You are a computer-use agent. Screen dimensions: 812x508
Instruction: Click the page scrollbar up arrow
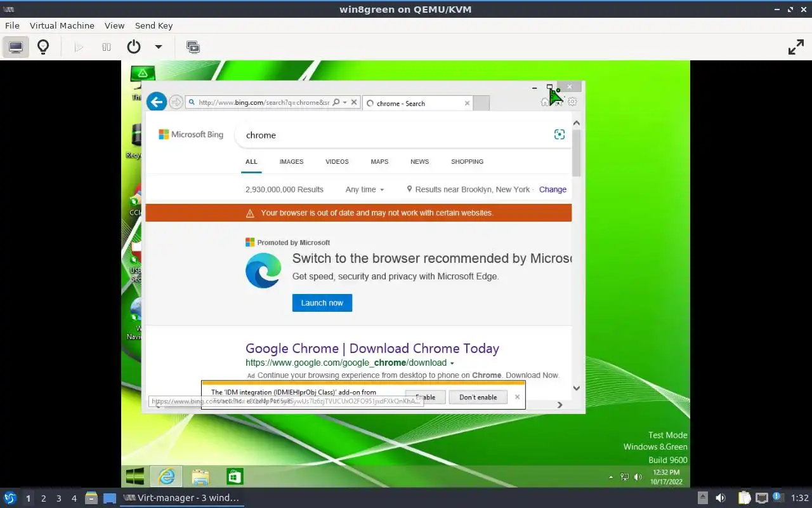(577, 123)
